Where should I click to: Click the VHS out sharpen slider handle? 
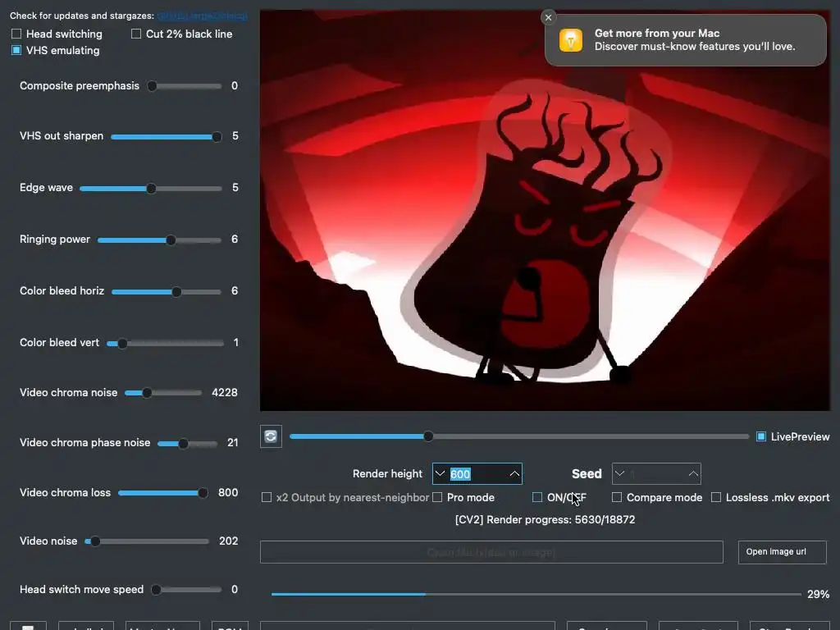click(x=217, y=137)
